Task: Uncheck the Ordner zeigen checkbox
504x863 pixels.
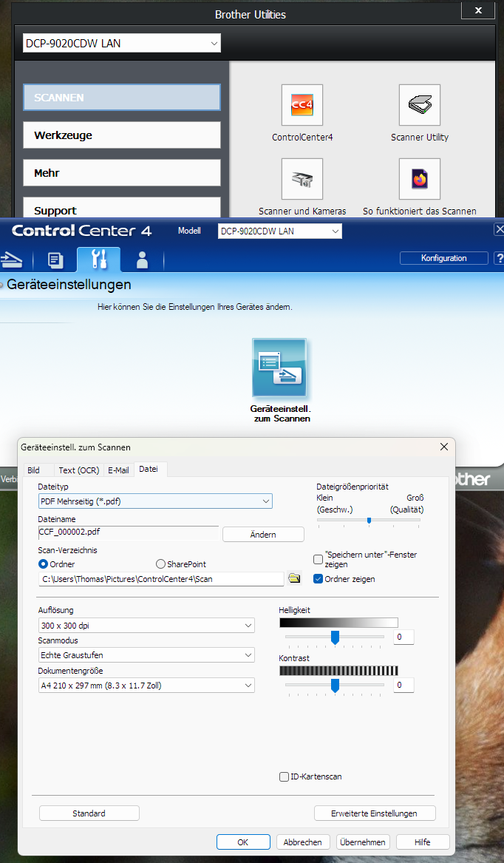Action: click(318, 578)
